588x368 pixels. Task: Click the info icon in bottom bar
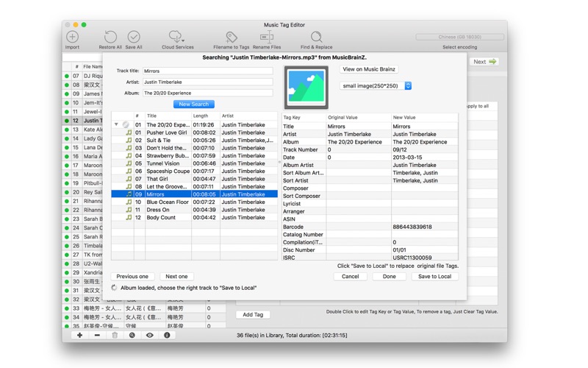[167, 336]
